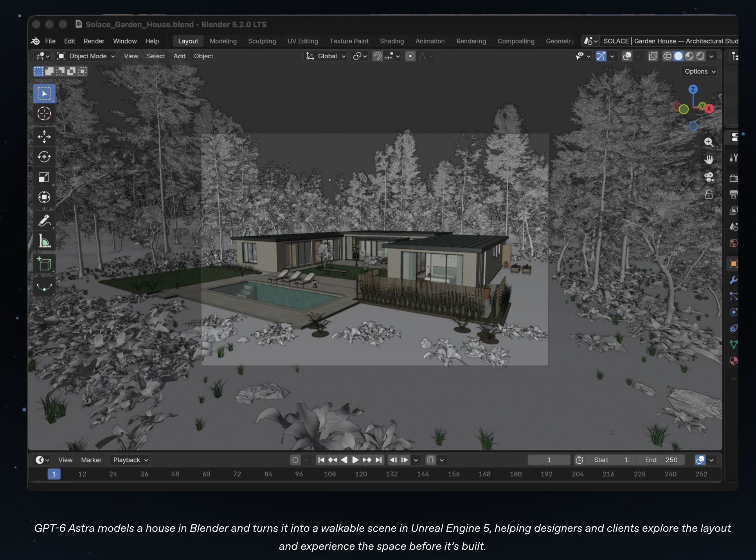Open the Modifiers wrench tab
The height and width of the screenshot is (560, 756).
(734, 280)
